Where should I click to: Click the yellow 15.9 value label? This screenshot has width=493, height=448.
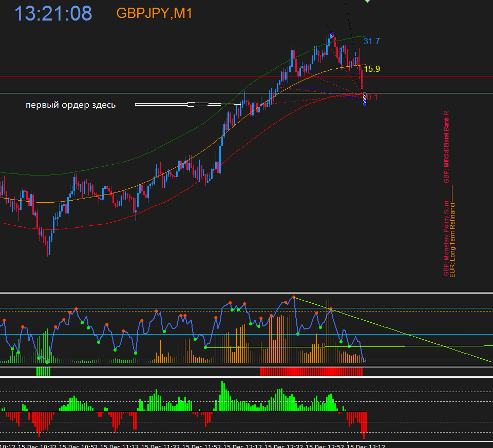[x=372, y=69]
